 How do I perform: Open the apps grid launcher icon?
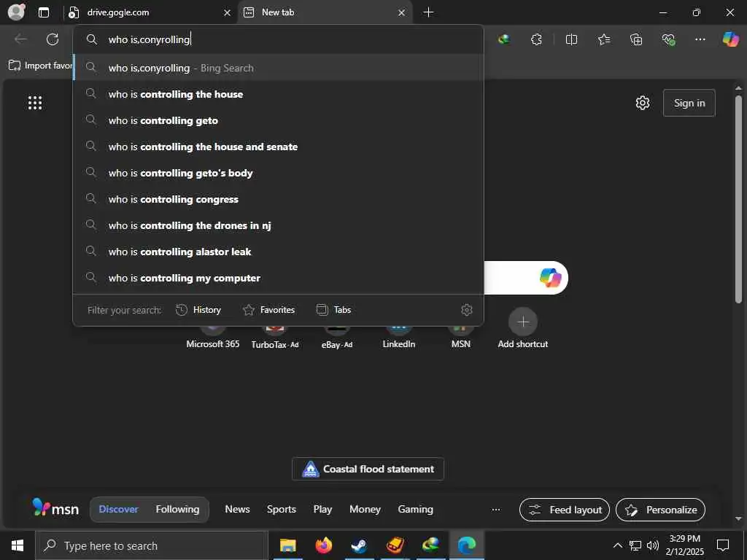pyautogui.click(x=35, y=103)
